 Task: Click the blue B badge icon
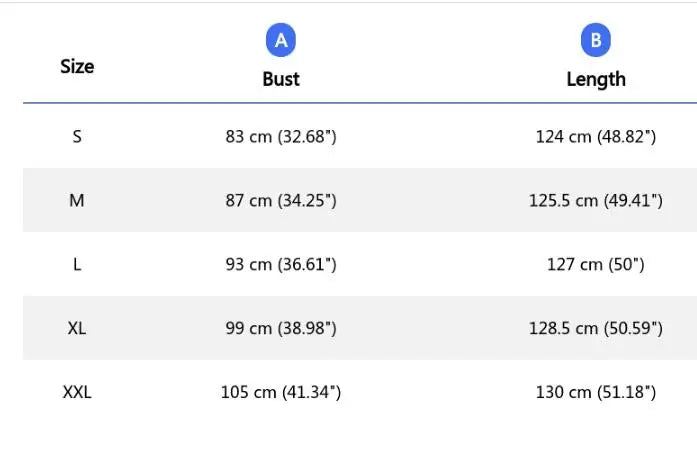point(596,41)
